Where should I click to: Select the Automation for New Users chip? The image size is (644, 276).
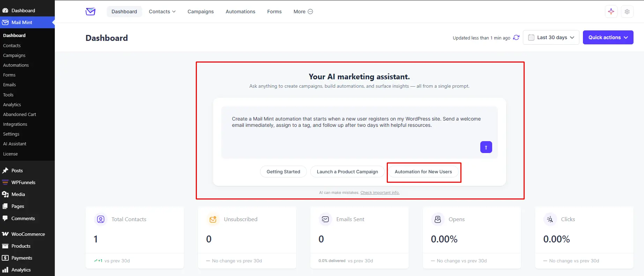(x=423, y=172)
